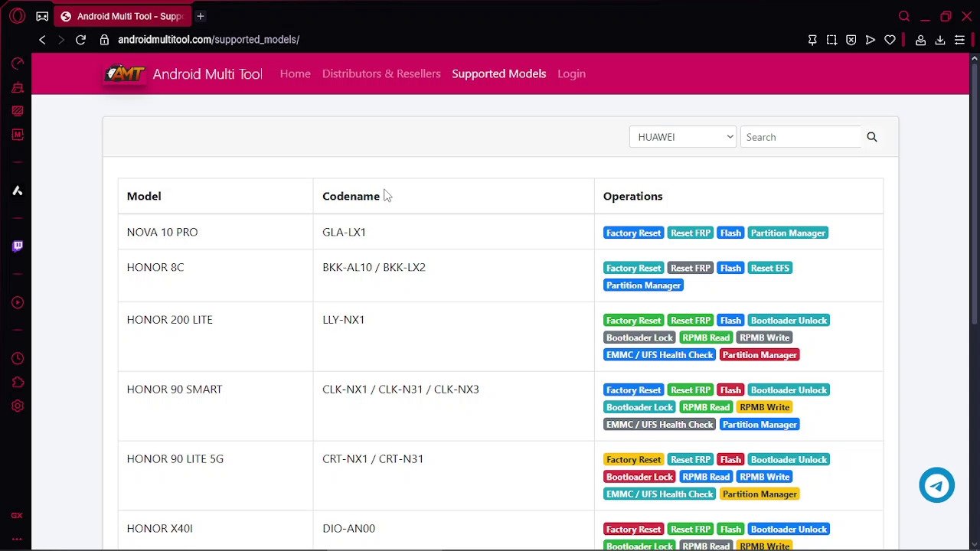Click EMMC / UFS Health Check for HONOR 90 LITE 5G
980x551 pixels.
660,494
